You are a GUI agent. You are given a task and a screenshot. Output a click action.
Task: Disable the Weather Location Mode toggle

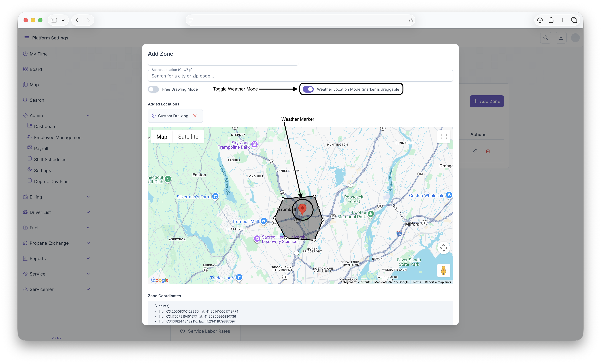coord(308,89)
